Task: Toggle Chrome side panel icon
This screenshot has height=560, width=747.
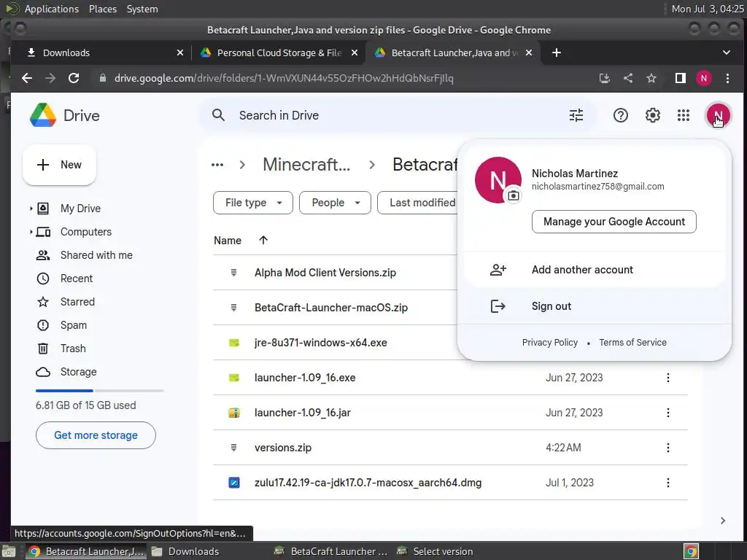Action: coord(681,78)
